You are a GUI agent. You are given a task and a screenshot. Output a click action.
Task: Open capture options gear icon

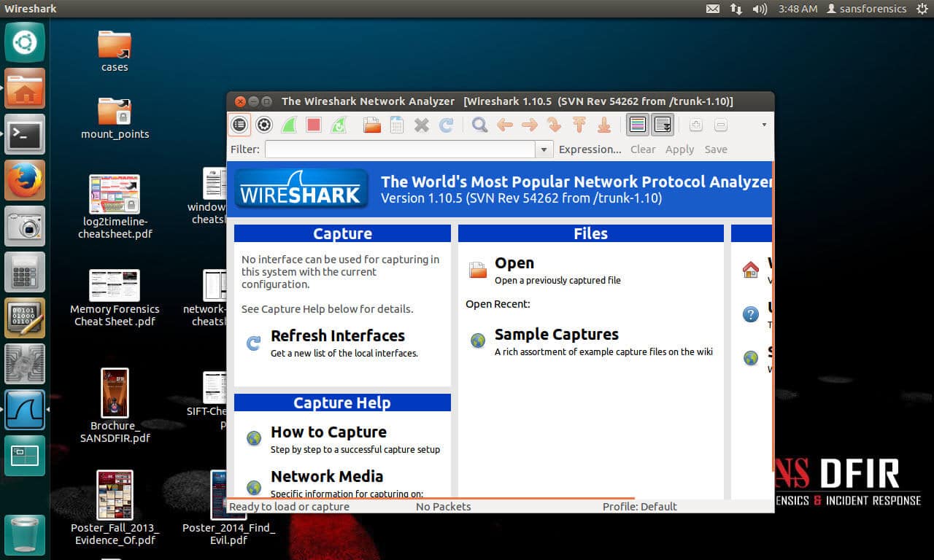click(x=264, y=125)
